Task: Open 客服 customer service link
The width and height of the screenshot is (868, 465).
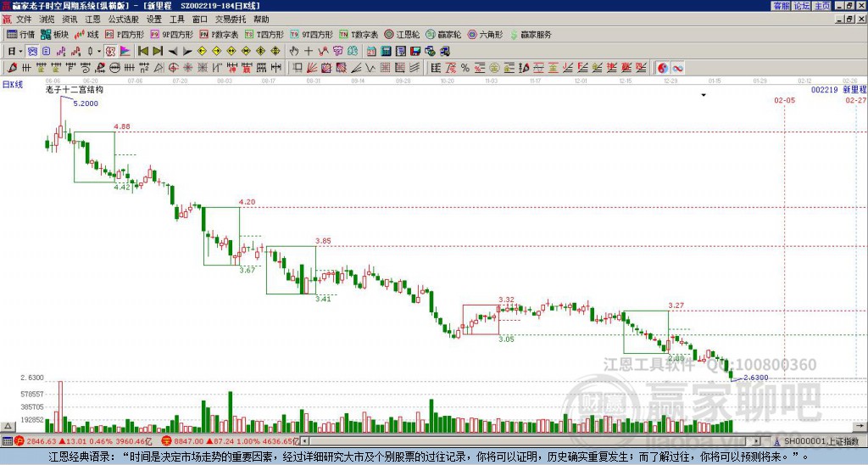Action: pyautogui.click(x=782, y=6)
